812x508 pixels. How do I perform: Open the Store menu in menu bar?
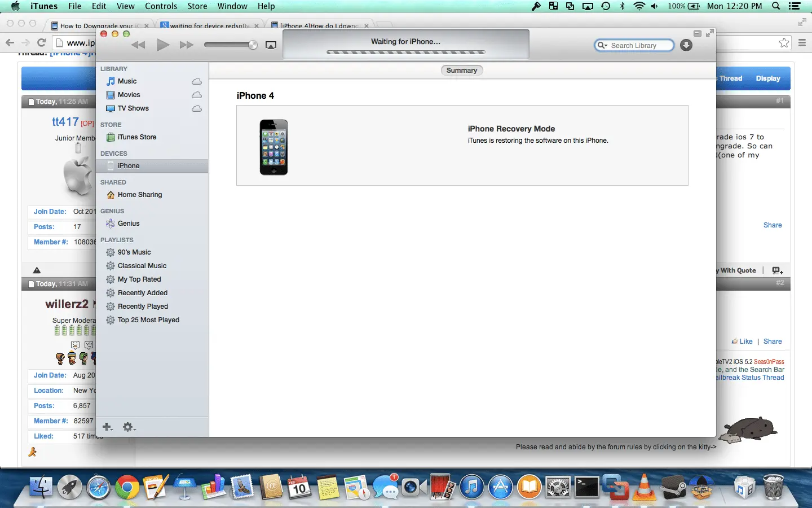point(197,6)
